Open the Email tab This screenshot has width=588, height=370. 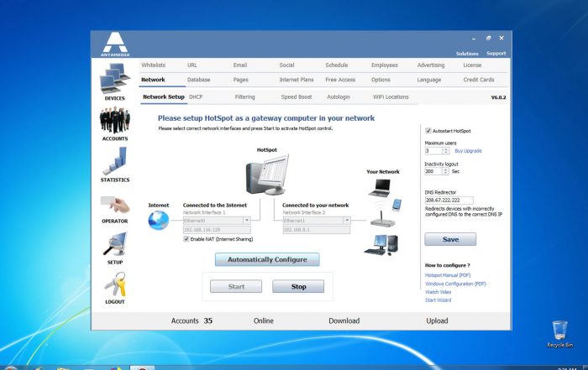pyautogui.click(x=240, y=65)
